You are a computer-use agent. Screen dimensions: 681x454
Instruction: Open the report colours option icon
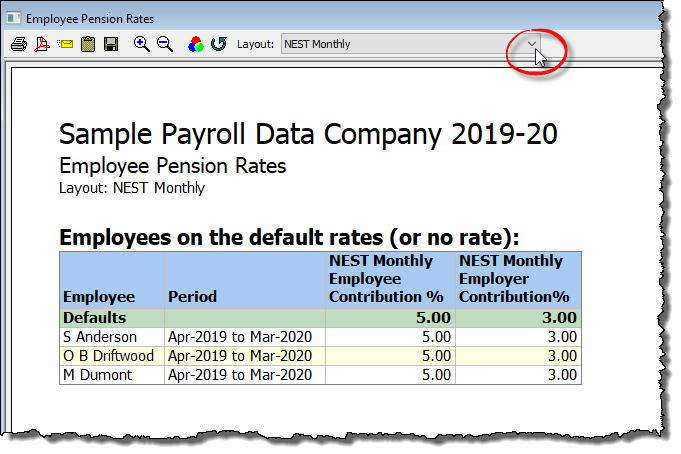pyautogui.click(x=196, y=44)
